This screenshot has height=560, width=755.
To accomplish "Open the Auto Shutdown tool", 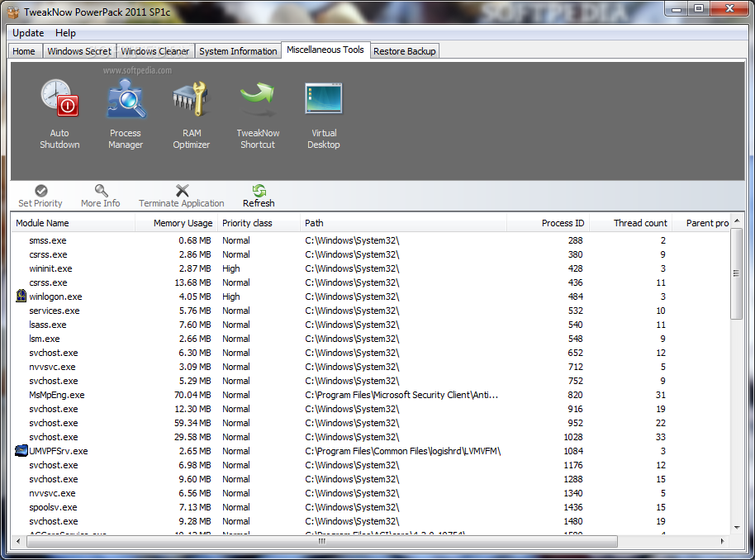I will click(59, 116).
